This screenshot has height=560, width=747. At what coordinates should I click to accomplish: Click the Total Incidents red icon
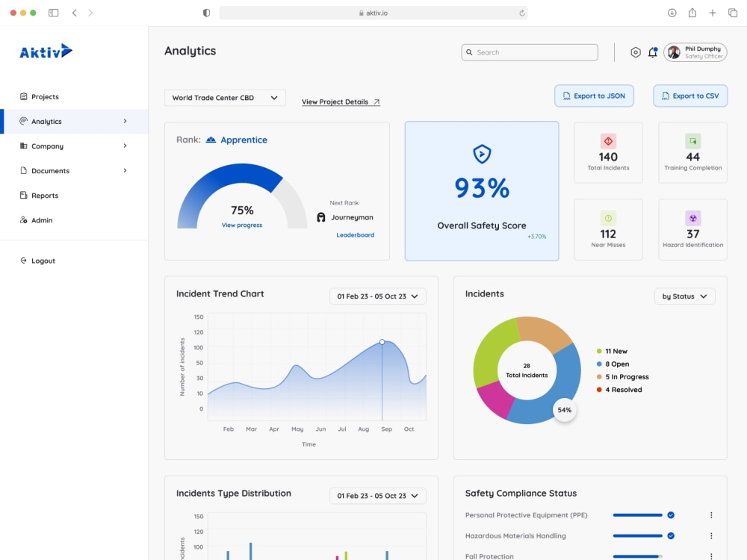[x=608, y=141]
